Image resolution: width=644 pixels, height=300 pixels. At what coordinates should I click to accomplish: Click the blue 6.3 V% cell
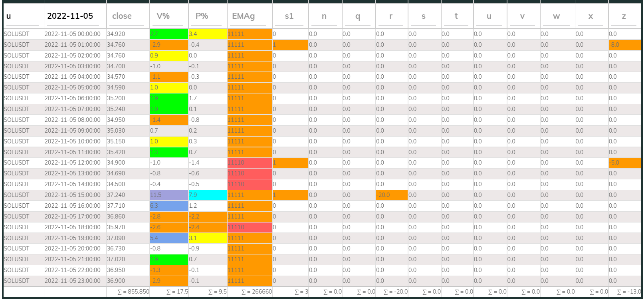[x=168, y=206]
